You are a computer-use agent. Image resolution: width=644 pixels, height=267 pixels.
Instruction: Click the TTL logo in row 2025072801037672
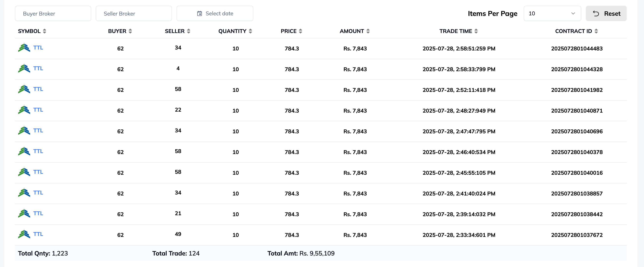coord(24,234)
